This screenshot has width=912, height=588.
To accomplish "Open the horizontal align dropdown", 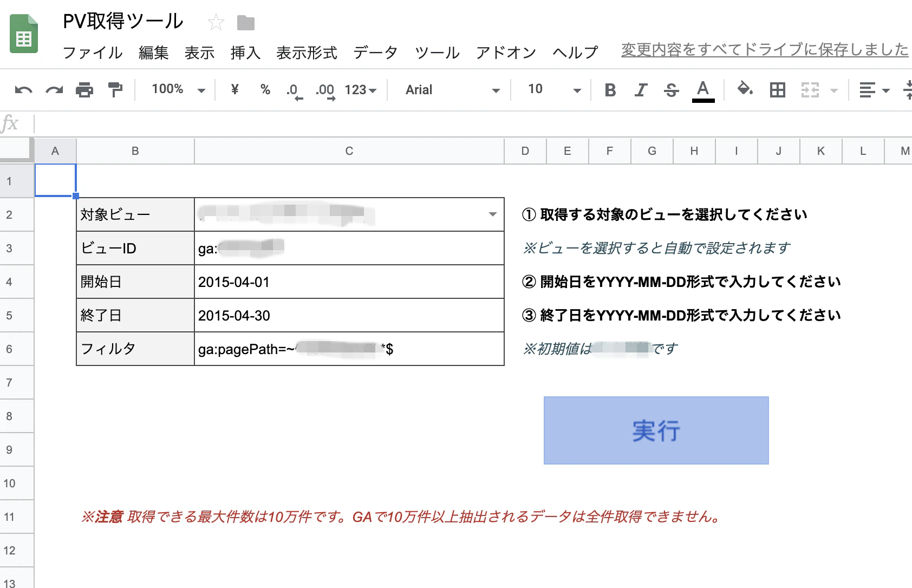I will pyautogui.click(x=875, y=90).
